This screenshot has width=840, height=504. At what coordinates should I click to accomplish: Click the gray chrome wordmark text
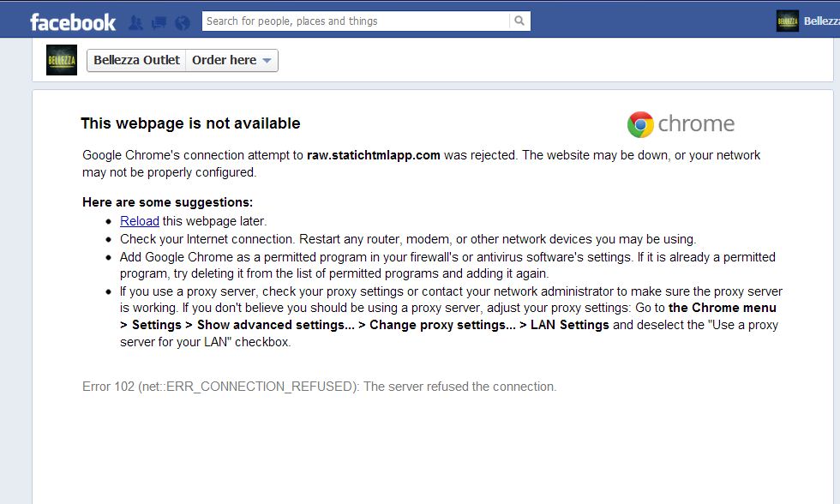click(696, 124)
